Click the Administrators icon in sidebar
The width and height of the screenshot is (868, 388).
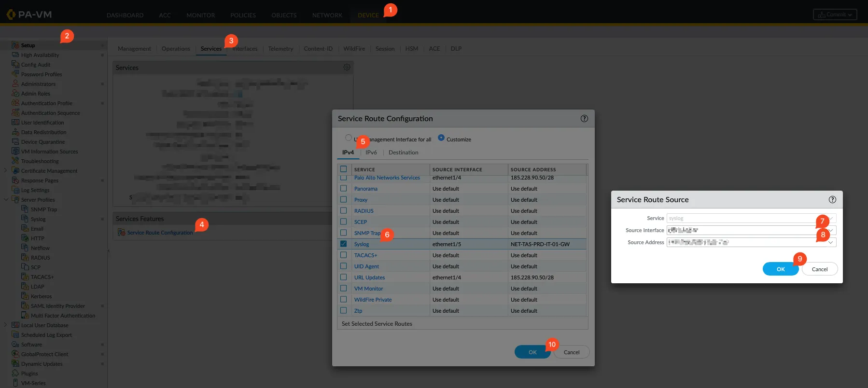click(15, 84)
